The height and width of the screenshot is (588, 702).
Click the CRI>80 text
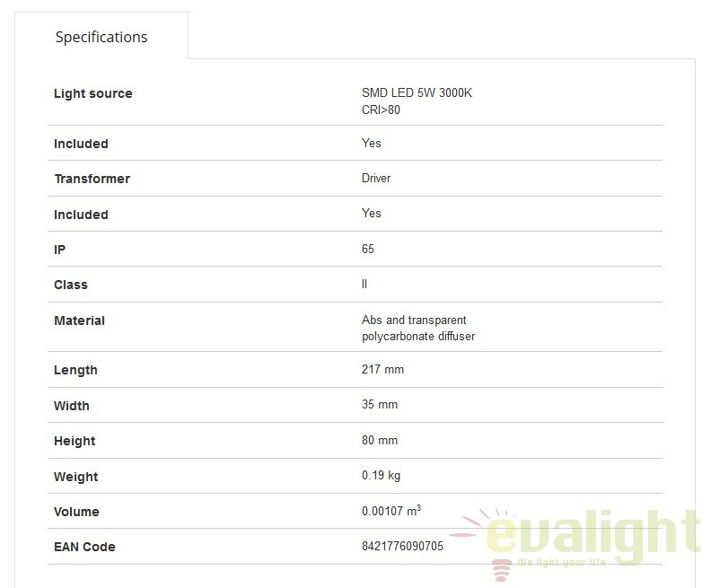tap(381, 110)
